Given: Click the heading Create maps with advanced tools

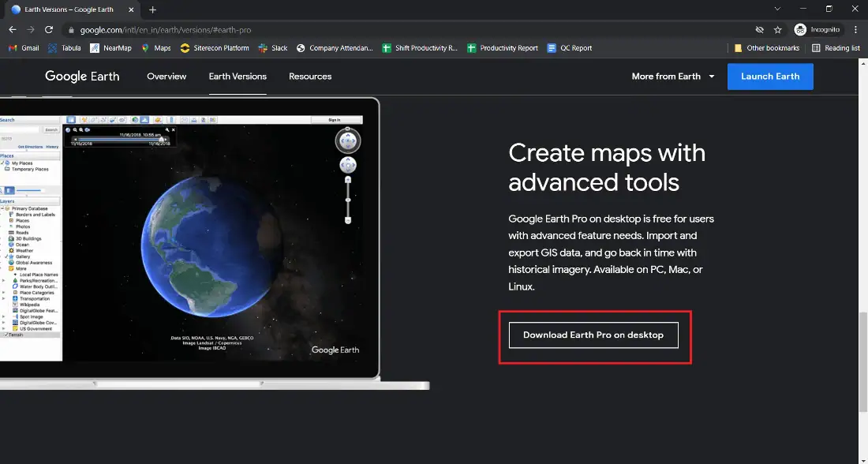Looking at the screenshot, I should [x=608, y=167].
